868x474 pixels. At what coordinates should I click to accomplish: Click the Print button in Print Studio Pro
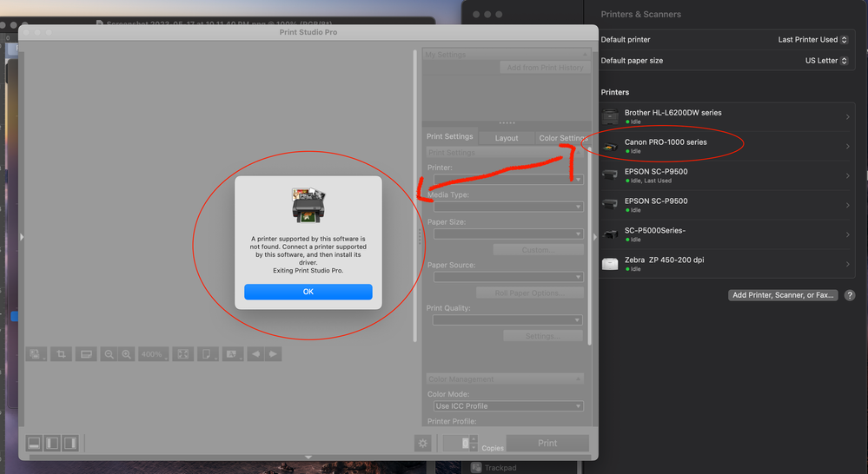[x=547, y=443]
